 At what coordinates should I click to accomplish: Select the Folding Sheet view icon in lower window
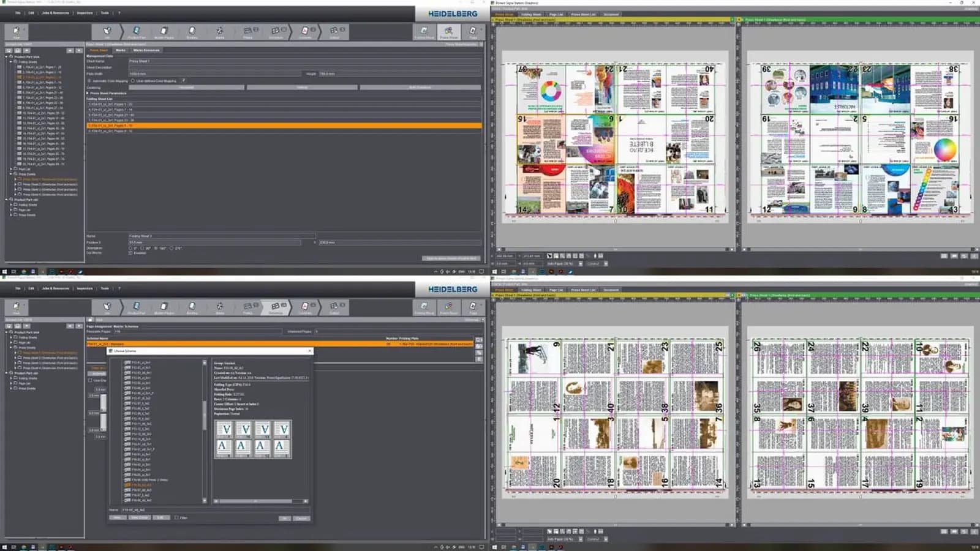(x=424, y=307)
